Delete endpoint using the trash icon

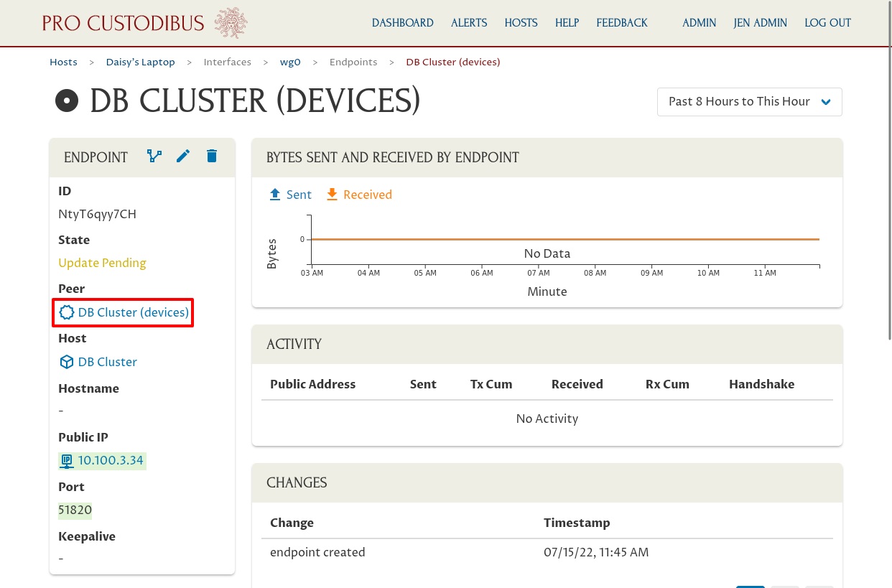[x=212, y=156]
